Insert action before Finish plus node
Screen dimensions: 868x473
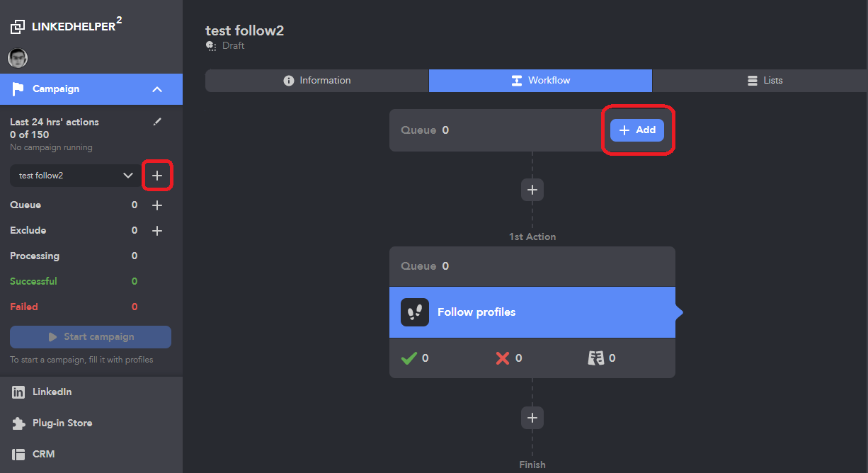point(532,418)
